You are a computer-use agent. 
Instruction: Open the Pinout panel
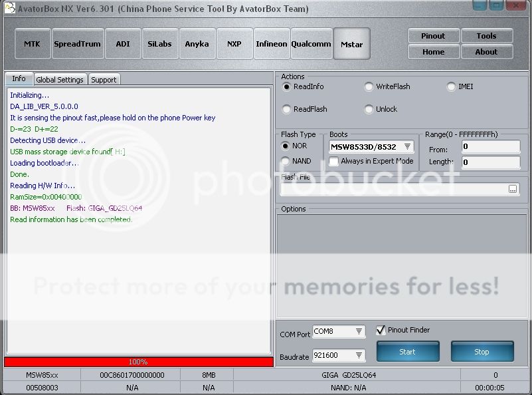pos(433,36)
